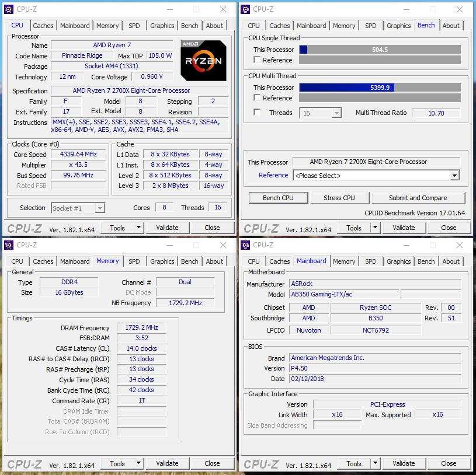Click the Southbridge model value B350
476x475 pixels.
click(376, 318)
